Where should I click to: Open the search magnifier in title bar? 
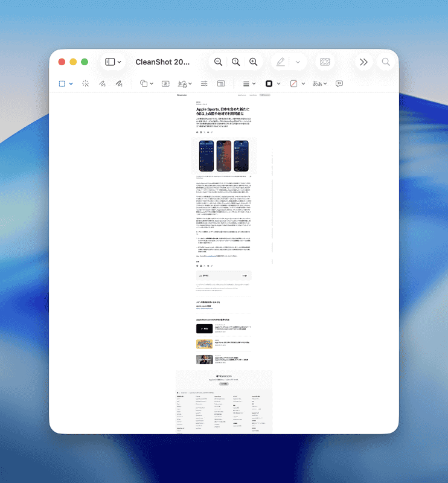(386, 62)
